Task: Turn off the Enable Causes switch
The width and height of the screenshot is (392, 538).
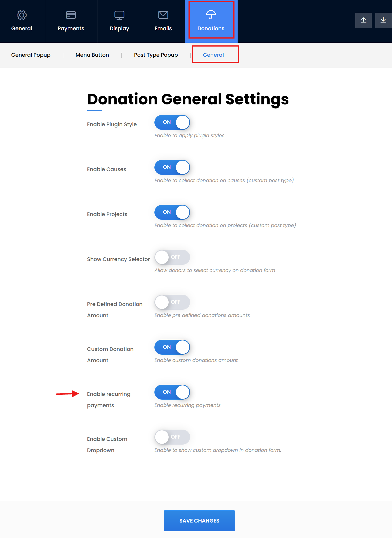Action: (172, 167)
